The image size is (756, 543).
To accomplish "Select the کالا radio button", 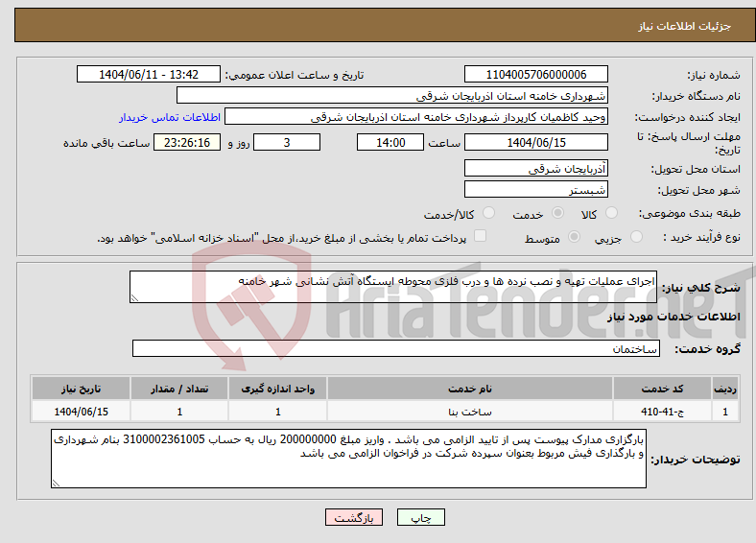I will [611, 213].
